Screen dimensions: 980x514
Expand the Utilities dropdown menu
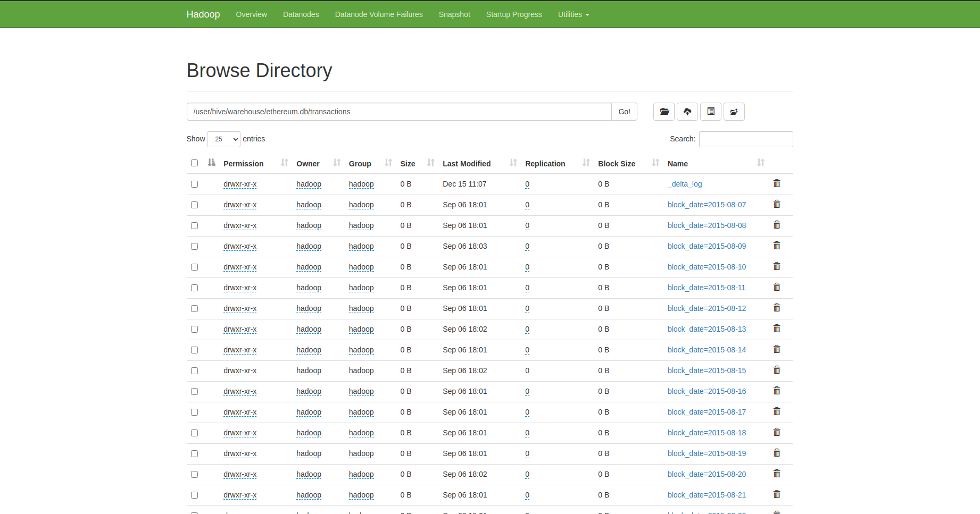pos(574,14)
